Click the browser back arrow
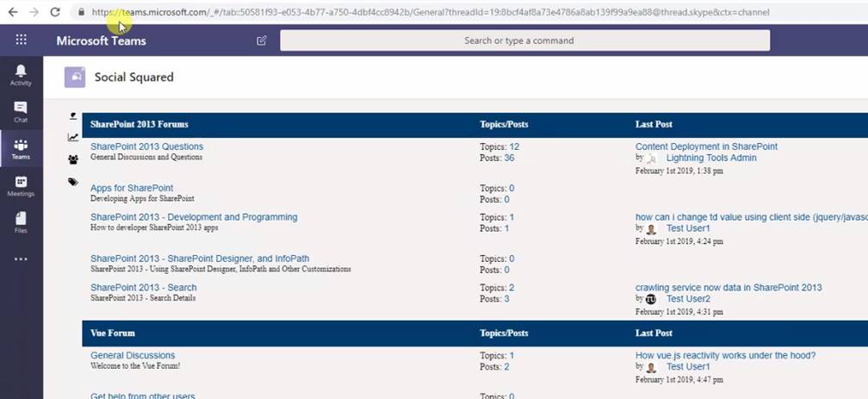 tap(12, 12)
